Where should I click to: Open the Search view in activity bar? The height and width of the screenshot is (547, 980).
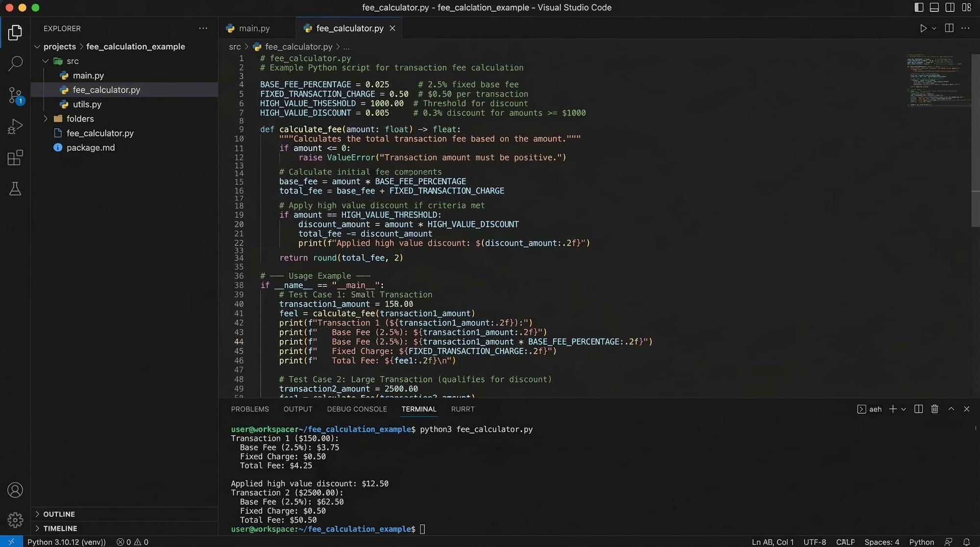click(15, 63)
